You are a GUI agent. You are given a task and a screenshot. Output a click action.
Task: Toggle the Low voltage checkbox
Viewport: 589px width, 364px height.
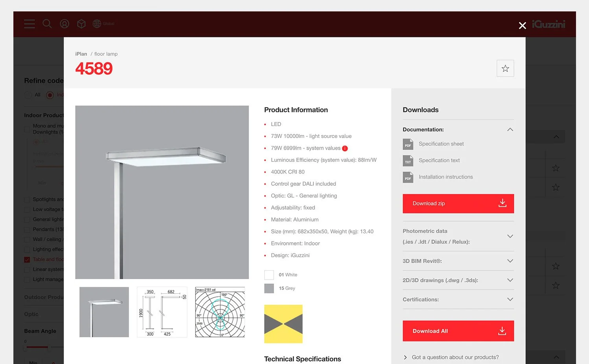point(27,210)
